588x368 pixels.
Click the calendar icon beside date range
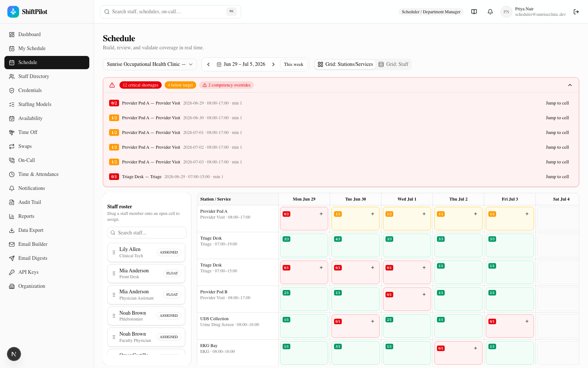tap(219, 64)
